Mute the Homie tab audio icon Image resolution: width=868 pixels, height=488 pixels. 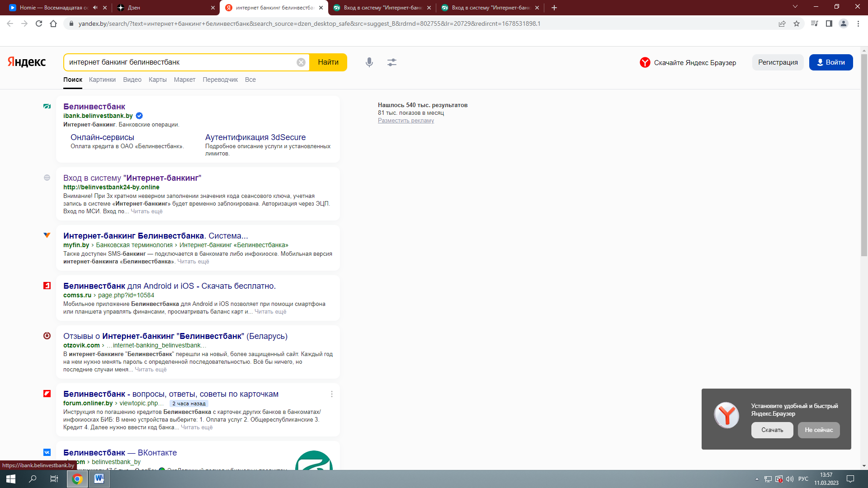[x=95, y=8]
